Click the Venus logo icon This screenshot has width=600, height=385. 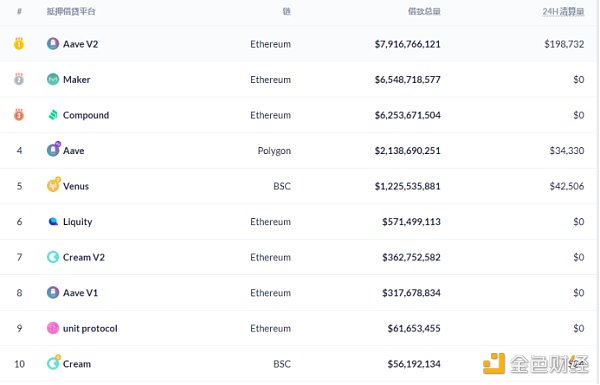click(x=54, y=185)
